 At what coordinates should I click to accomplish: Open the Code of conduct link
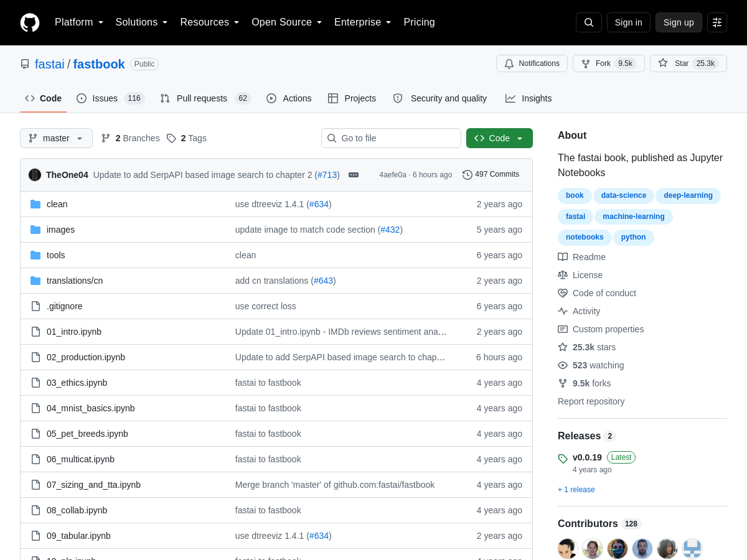(597, 293)
